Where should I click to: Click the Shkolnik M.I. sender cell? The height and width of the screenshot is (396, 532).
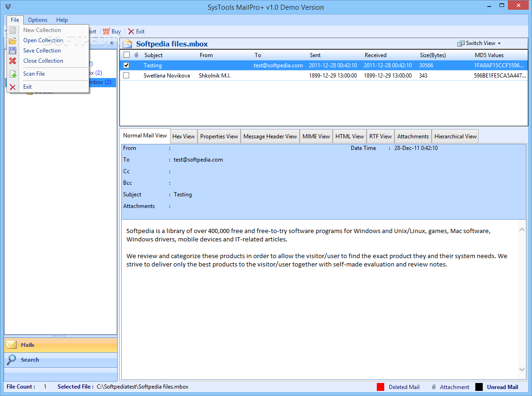(x=215, y=75)
